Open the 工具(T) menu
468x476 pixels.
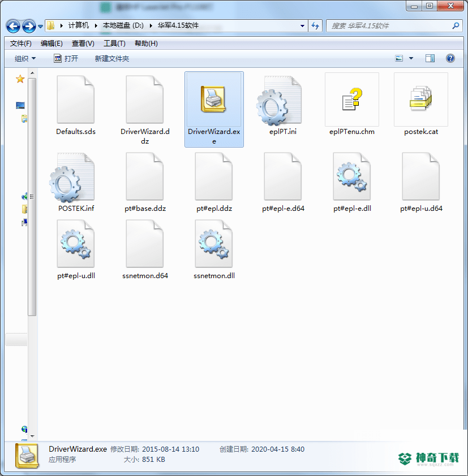click(x=114, y=44)
